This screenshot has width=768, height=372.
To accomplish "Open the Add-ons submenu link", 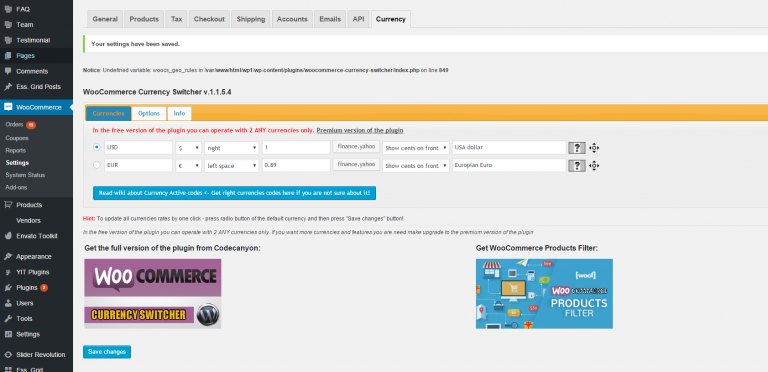I will tap(16, 187).
